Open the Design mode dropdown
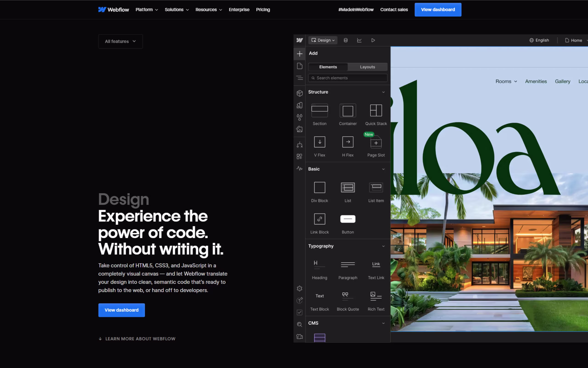Image resolution: width=588 pixels, height=368 pixels. point(323,40)
